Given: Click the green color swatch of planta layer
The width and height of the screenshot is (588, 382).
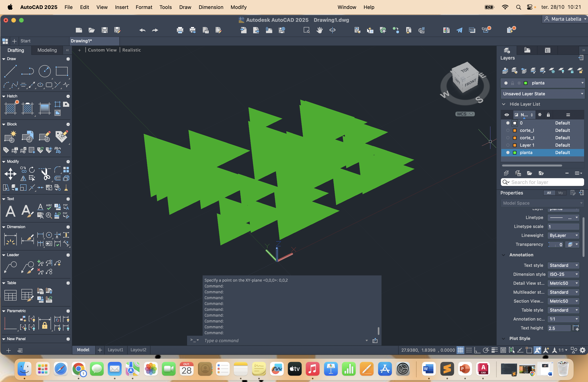Looking at the screenshot, I should (x=515, y=153).
